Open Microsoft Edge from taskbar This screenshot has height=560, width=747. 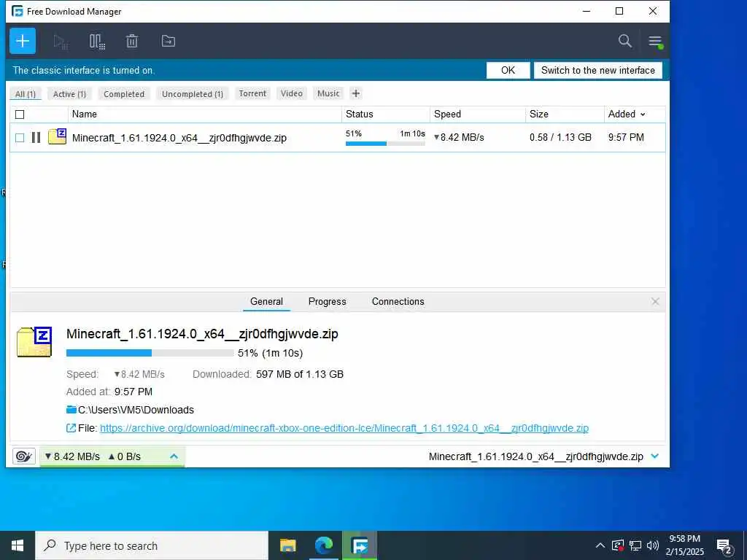[324, 545]
